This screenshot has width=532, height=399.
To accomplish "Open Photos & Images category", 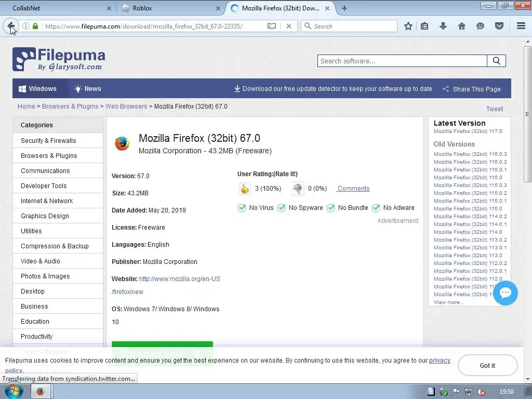I will click(x=58, y=276).
